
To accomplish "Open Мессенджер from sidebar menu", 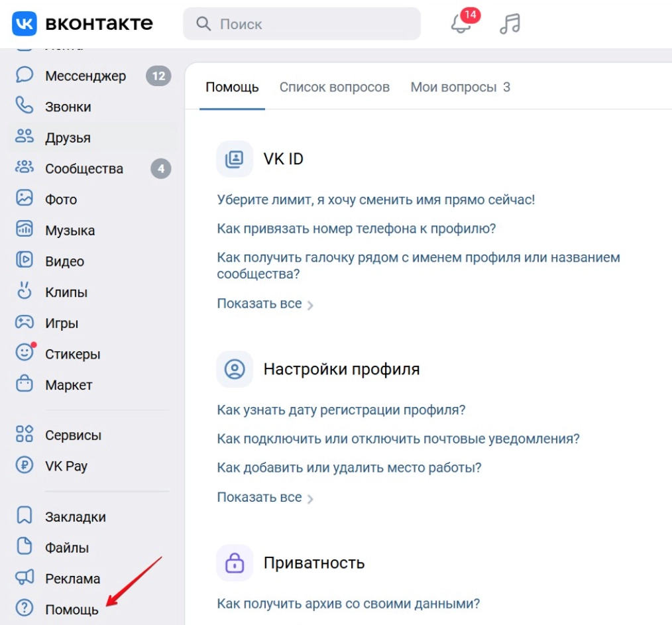I will click(85, 76).
